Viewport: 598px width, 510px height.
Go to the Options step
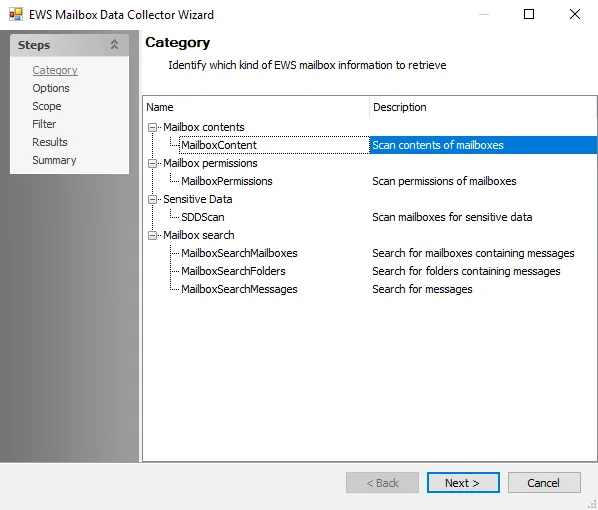pos(51,88)
